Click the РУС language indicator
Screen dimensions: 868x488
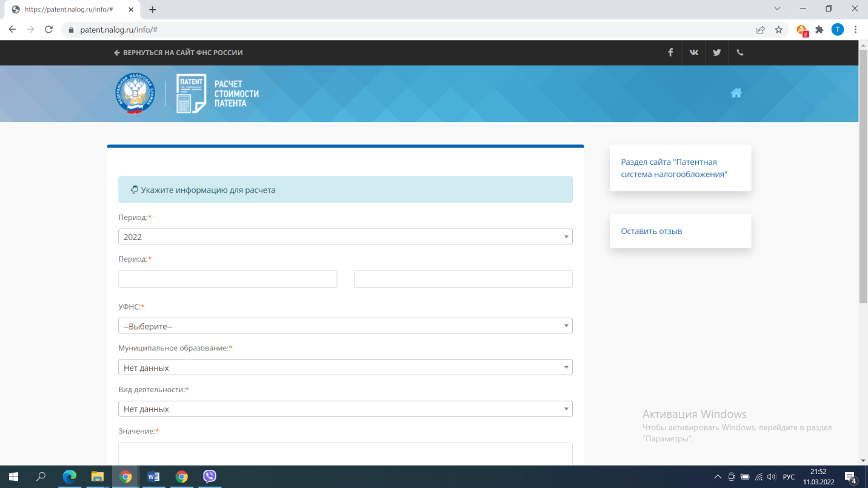(789, 477)
